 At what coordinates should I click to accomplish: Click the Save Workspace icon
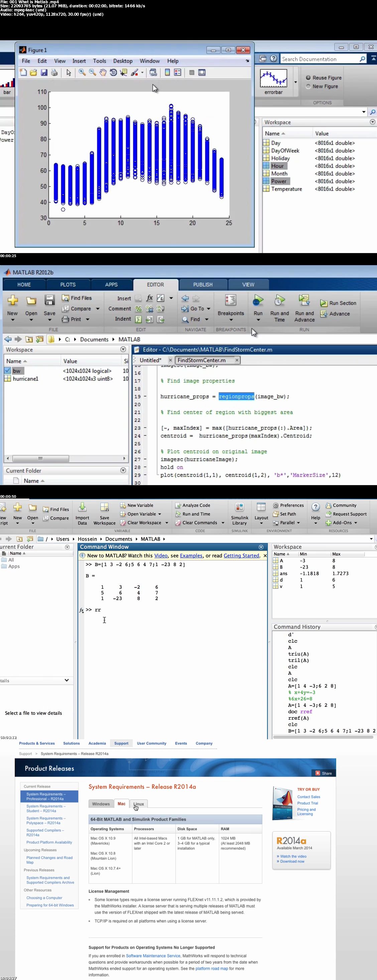[x=105, y=507]
